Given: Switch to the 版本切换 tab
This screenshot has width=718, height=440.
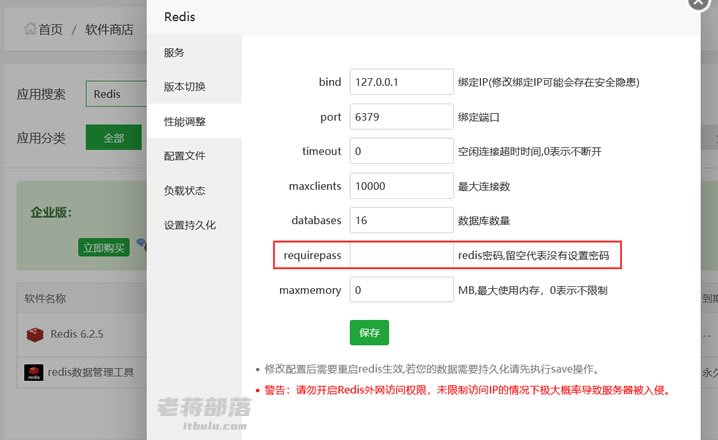Looking at the screenshot, I should point(185,87).
